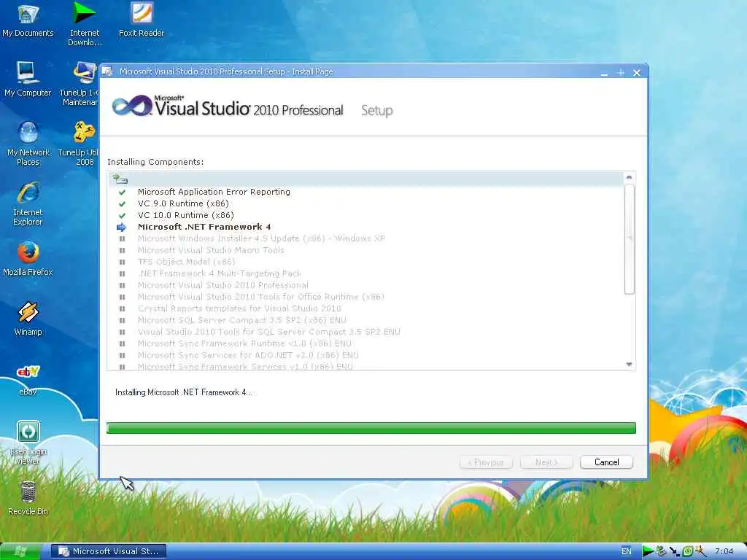Viewport: 747px width, 560px height.
Task: Select the Microsoft Visual Studio 2010 Professional row
Action: (x=365, y=285)
